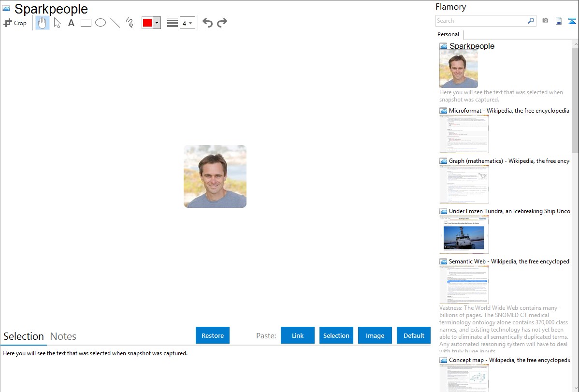Click the snapshot icon beside Graph (mathematics)
The height and width of the screenshot is (392, 579).
pyautogui.click(x=443, y=161)
